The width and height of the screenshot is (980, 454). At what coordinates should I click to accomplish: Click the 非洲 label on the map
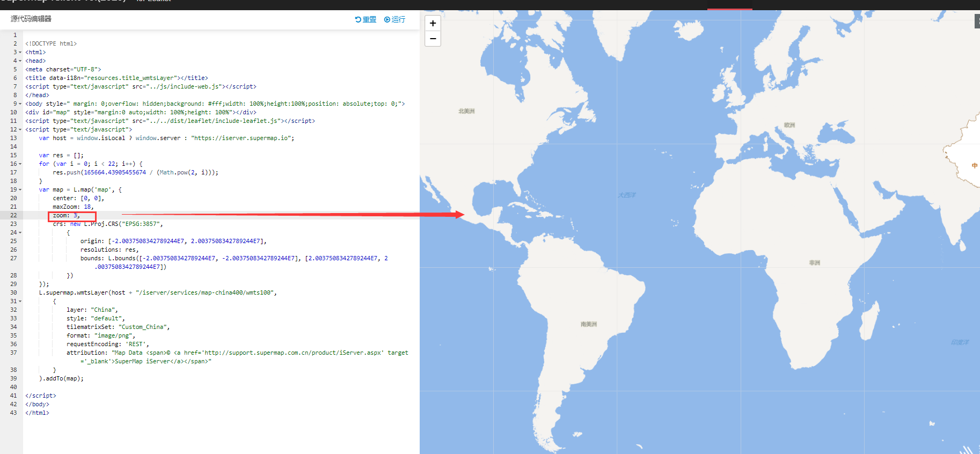tap(815, 262)
